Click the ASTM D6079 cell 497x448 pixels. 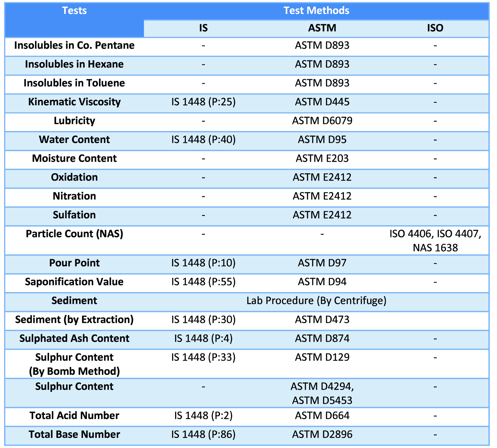pos(322,121)
